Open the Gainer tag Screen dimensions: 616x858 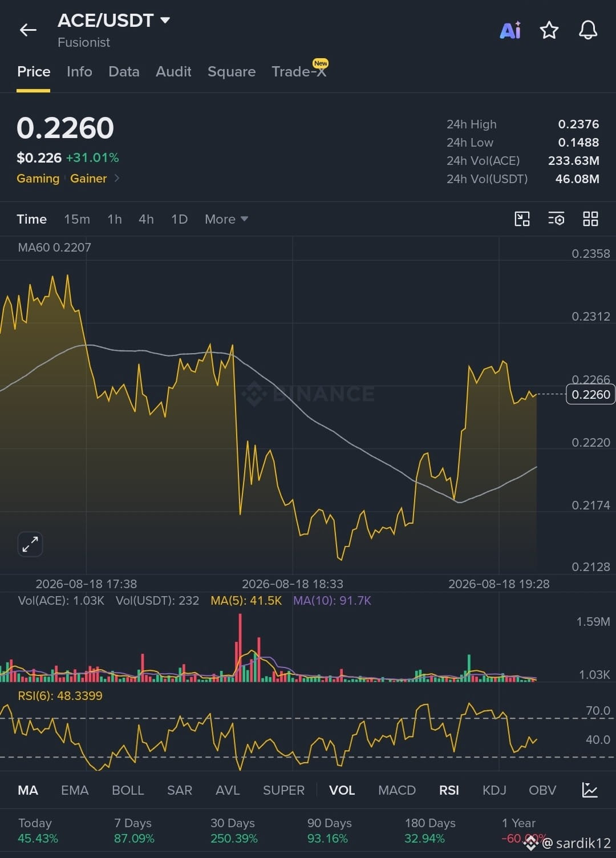(88, 179)
